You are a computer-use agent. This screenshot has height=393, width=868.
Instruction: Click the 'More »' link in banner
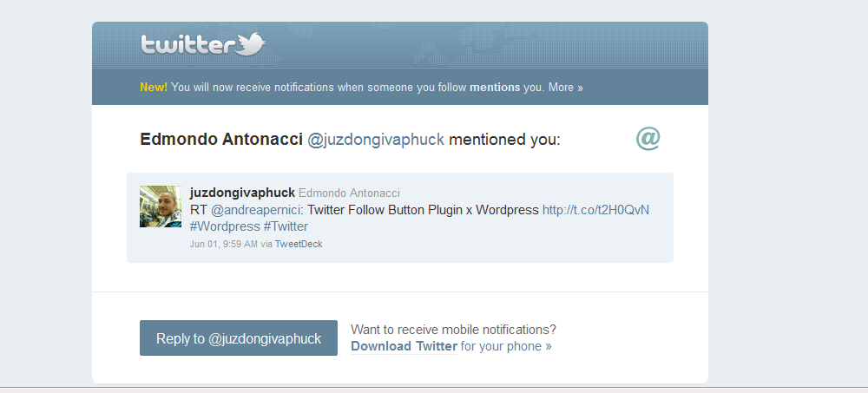pos(566,88)
